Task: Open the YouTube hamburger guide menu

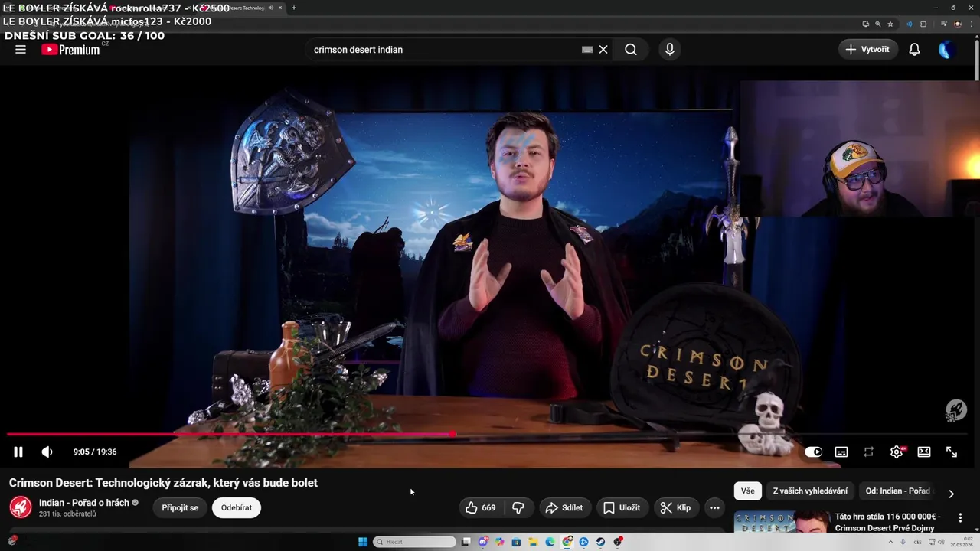Action: 21,49
